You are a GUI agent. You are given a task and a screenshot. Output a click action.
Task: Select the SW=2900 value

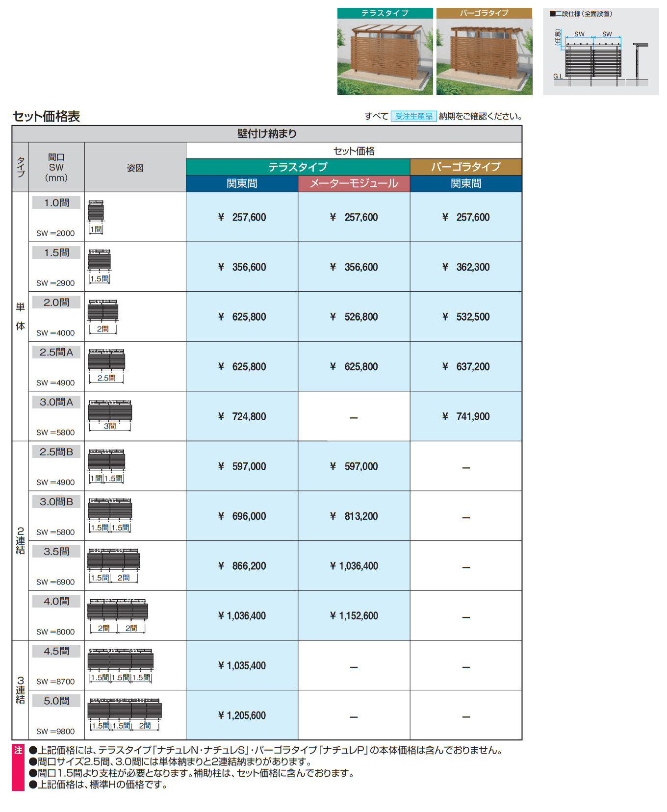pyautogui.click(x=55, y=283)
